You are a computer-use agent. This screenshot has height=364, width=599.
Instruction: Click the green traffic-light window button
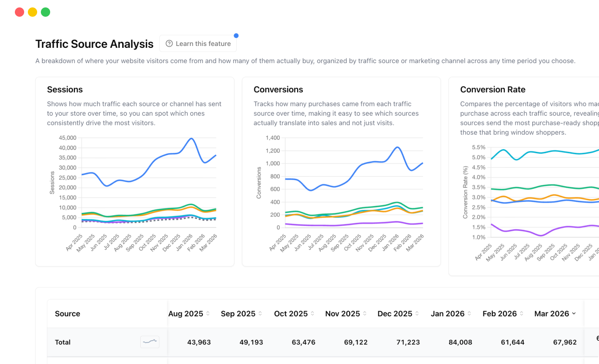[x=45, y=12]
